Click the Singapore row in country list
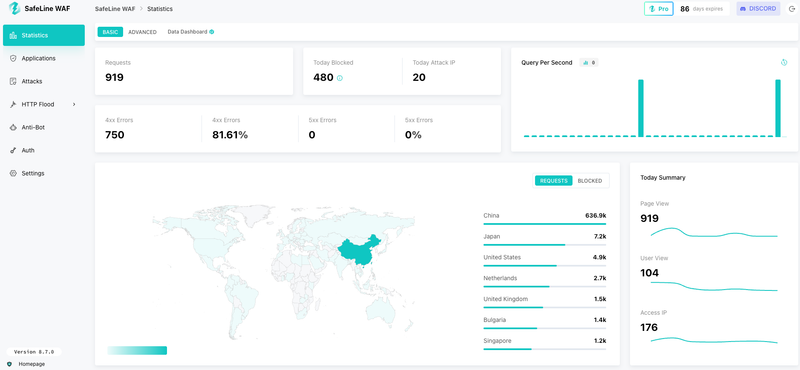800x370 pixels. pos(544,344)
